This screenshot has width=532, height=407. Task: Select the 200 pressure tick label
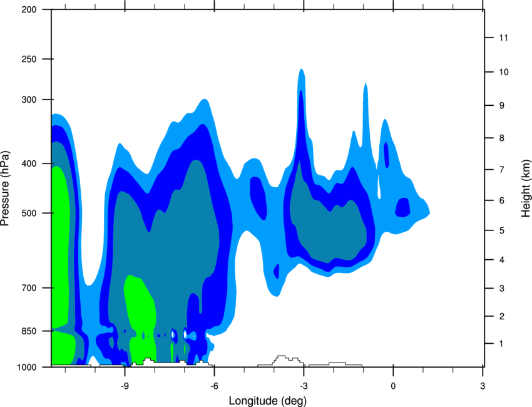29,10
